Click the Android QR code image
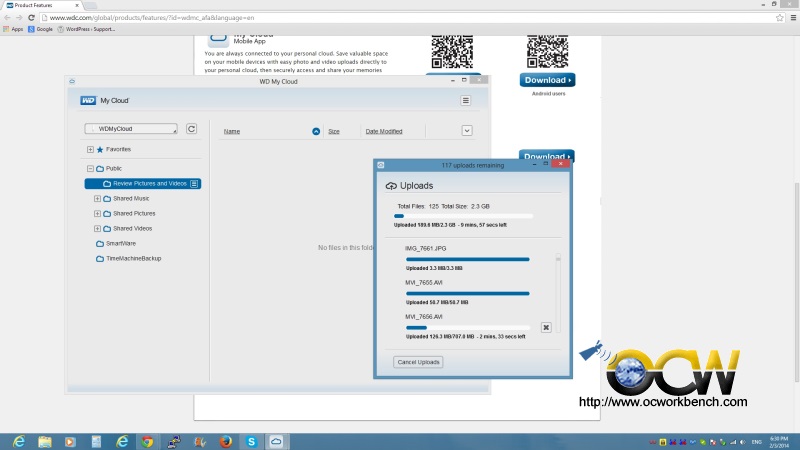 pyautogui.click(x=547, y=51)
